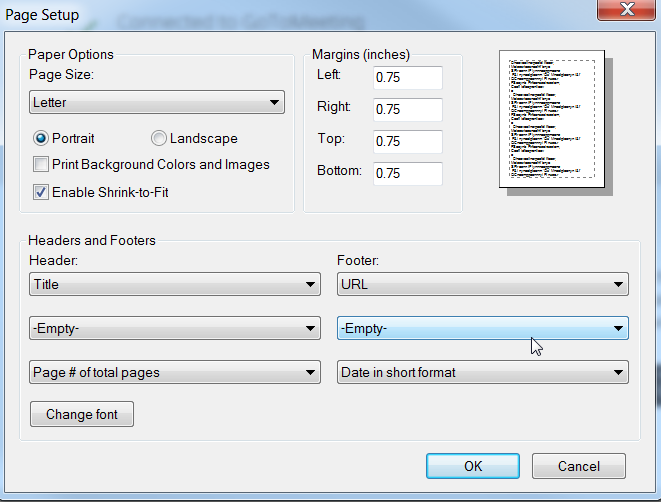Viewport: 661px width, 502px height.
Task: Open the middle Header dropdown showing -Empty-
Action: (x=175, y=328)
